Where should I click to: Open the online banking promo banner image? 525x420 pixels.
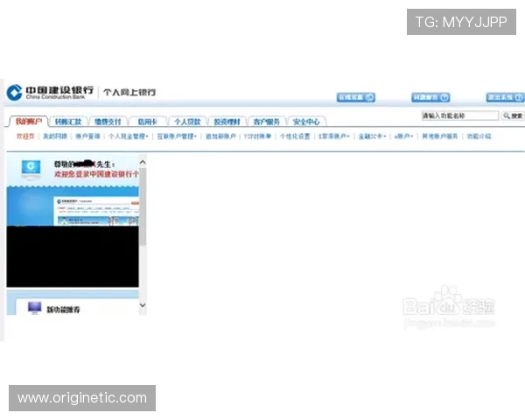[73, 206]
